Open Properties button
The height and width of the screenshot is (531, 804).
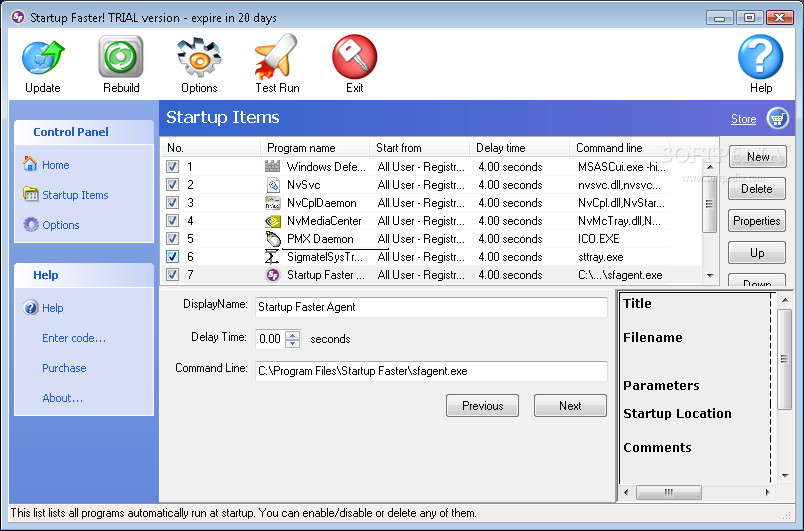757,221
